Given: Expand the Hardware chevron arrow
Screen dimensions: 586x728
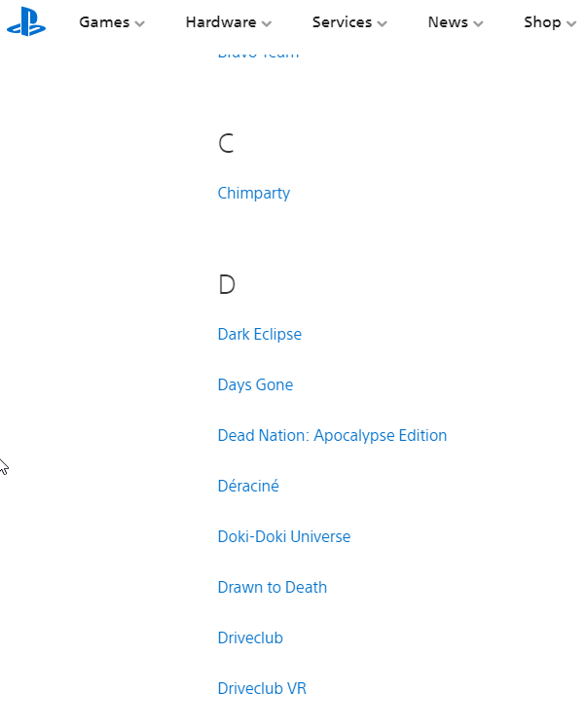Looking at the screenshot, I should pos(266,23).
